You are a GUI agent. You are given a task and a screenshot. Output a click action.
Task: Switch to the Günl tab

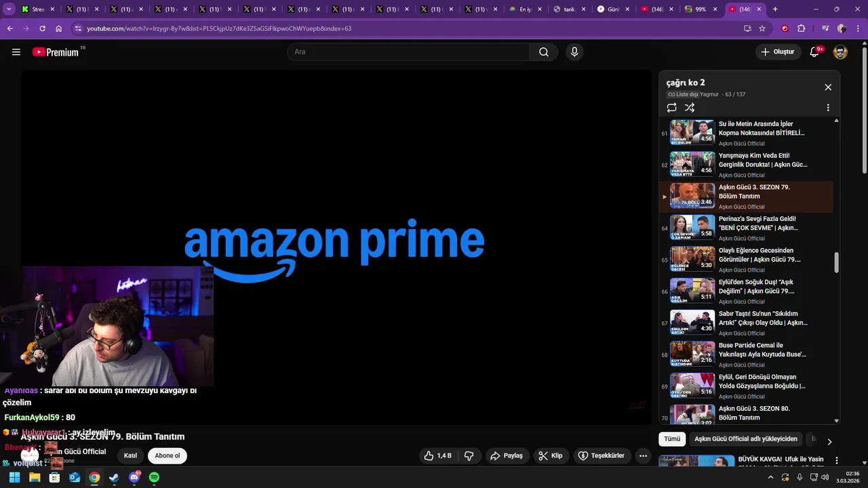click(x=614, y=9)
